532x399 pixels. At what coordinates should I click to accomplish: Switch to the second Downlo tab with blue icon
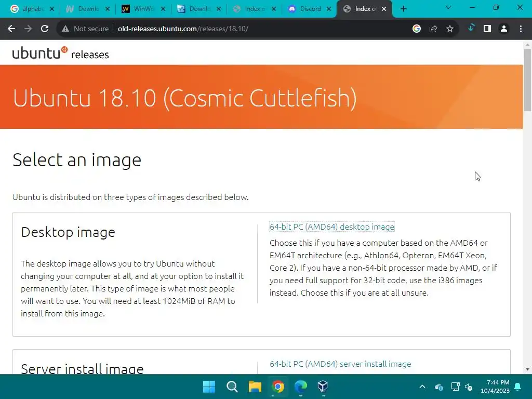pyautogui.click(x=195, y=9)
